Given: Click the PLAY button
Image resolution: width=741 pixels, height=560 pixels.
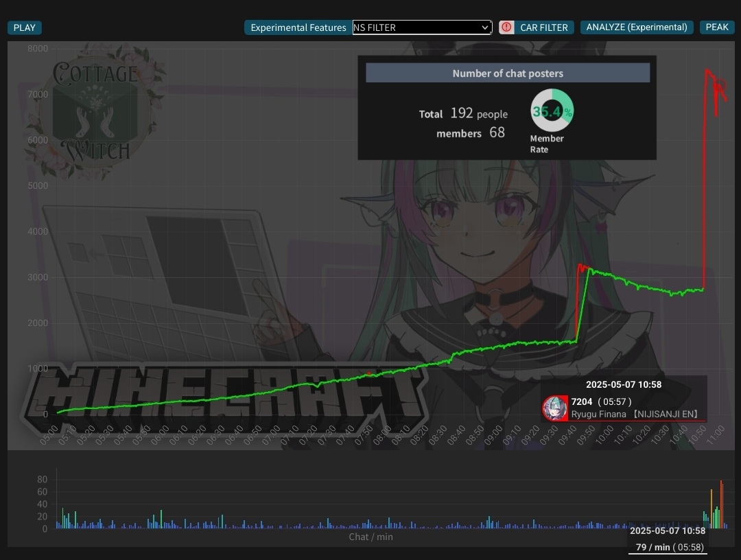Looking at the screenshot, I should coord(25,27).
